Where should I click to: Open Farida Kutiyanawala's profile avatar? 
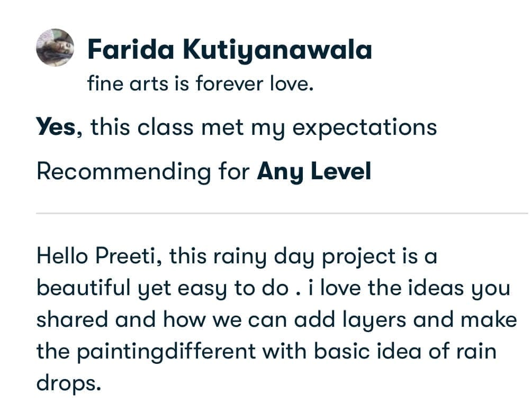(x=55, y=48)
